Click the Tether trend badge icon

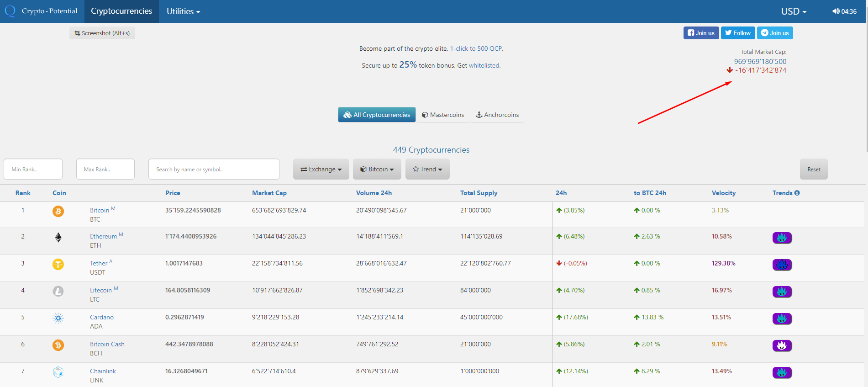point(782,265)
